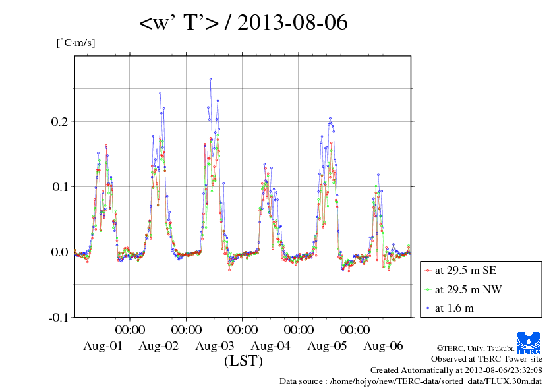Image resolution: width=555 pixels, height=392 pixels.
Task: Click the y-axis value -0.1
Action: [58, 318]
